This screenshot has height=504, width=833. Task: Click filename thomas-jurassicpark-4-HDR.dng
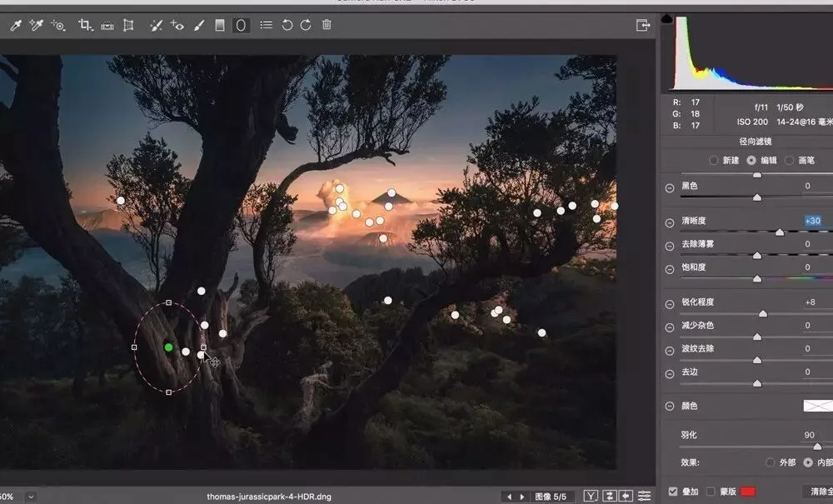(x=269, y=497)
